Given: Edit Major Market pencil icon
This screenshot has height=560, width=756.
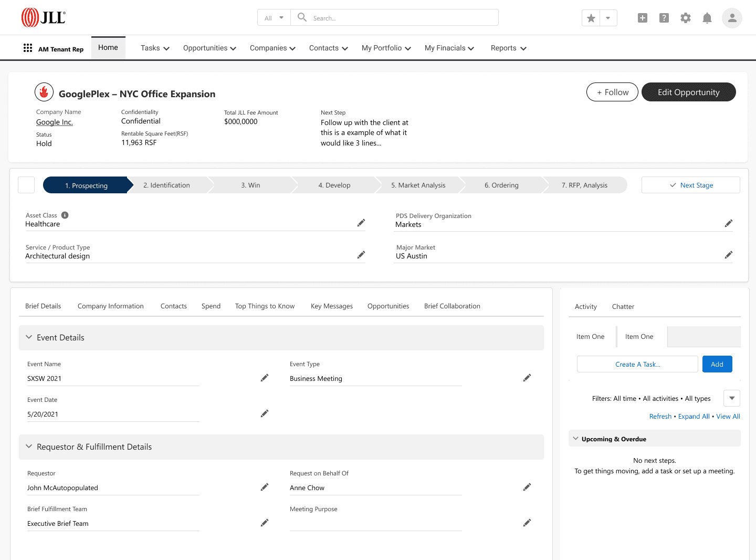Looking at the screenshot, I should click(x=729, y=255).
